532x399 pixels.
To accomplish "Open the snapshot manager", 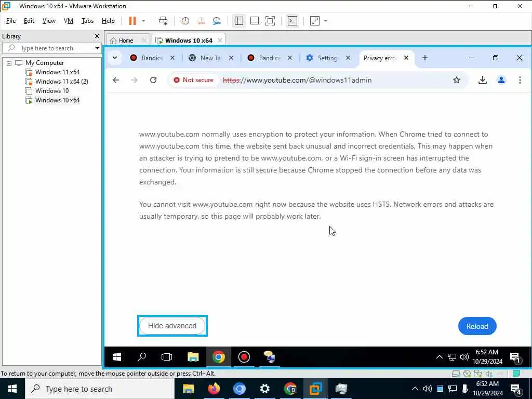I will click(217, 21).
